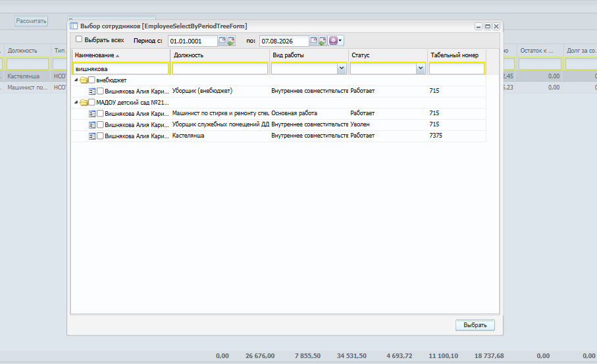Open the Вид работы filter dropdown
This screenshot has height=364, width=597.
click(342, 68)
